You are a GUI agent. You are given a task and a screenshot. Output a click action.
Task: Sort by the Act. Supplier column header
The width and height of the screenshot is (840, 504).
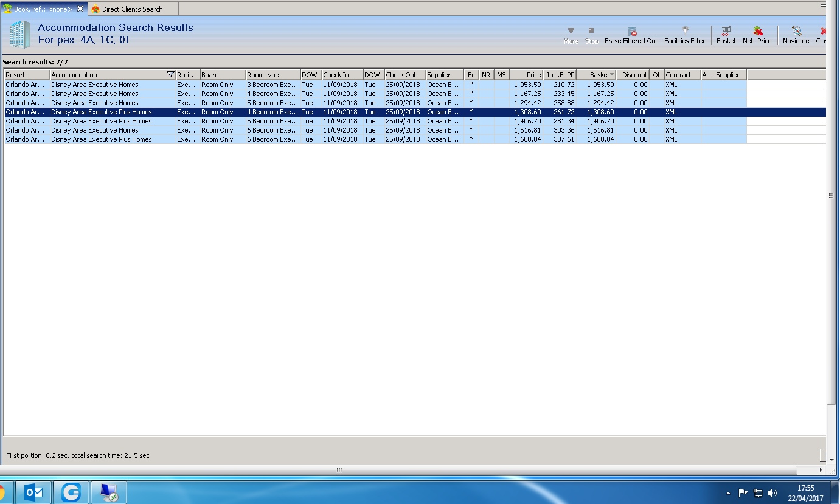coord(724,75)
